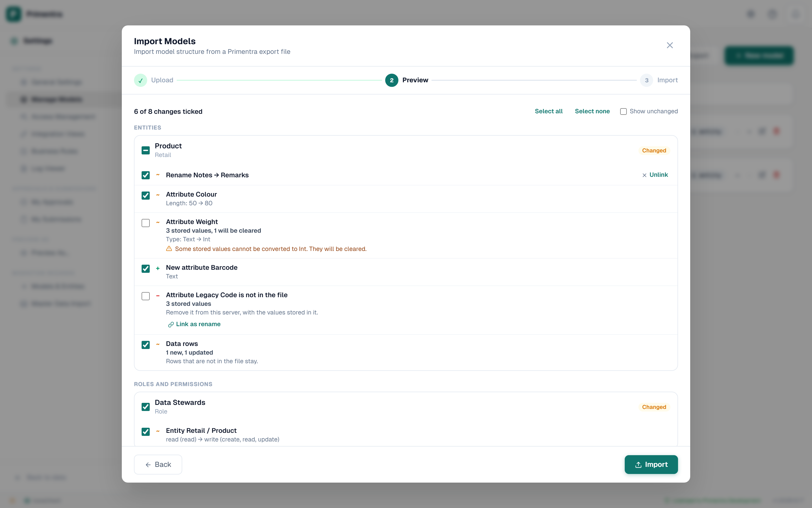Close the Import Models dialog
This screenshot has width=812, height=508.
pyautogui.click(x=669, y=45)
